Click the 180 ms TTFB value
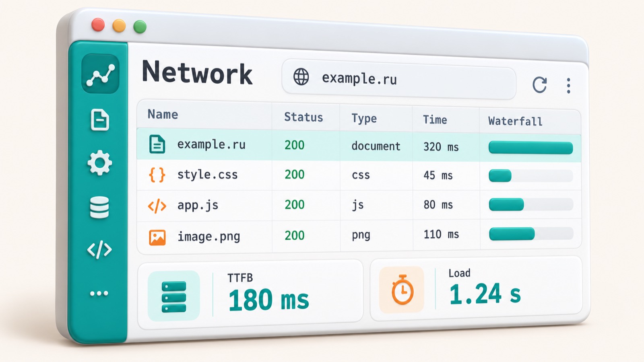This screenshot has height=362, width=644. 268,300
